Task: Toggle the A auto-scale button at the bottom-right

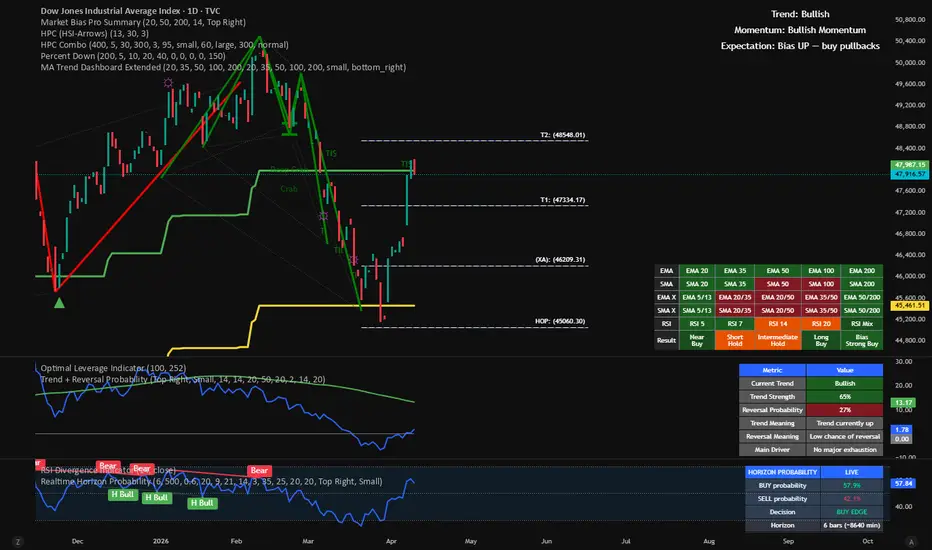Action: (911, 542)
